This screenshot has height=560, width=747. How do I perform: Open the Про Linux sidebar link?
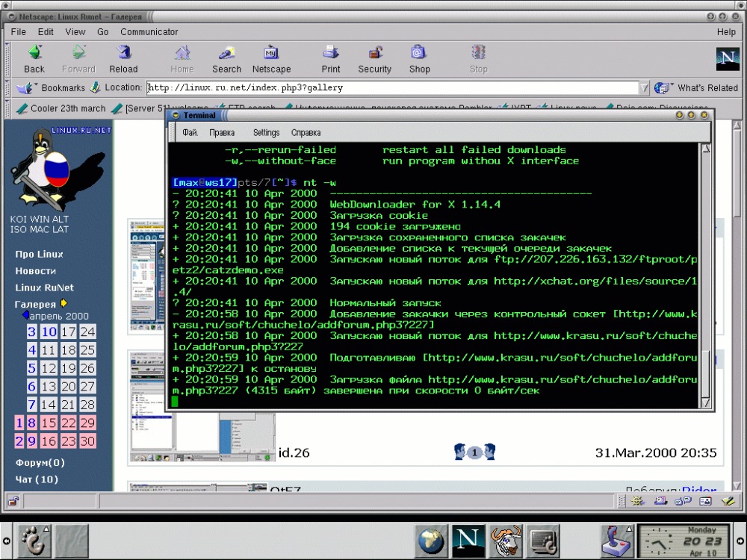[x=39, y=255]
